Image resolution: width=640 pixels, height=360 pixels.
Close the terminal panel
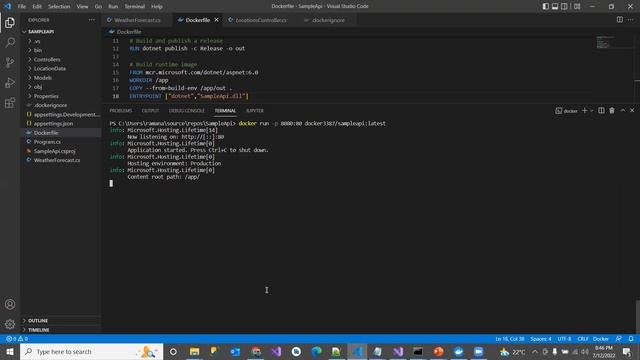click(x=632, y=111)
